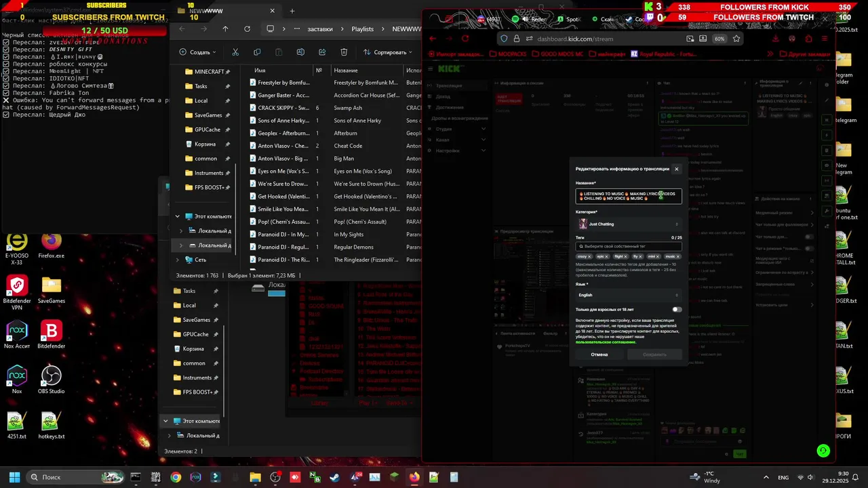Click the заставки breadcrumb in Explorer
Screen dimensions: 868x488
click(x=320, y=29)
